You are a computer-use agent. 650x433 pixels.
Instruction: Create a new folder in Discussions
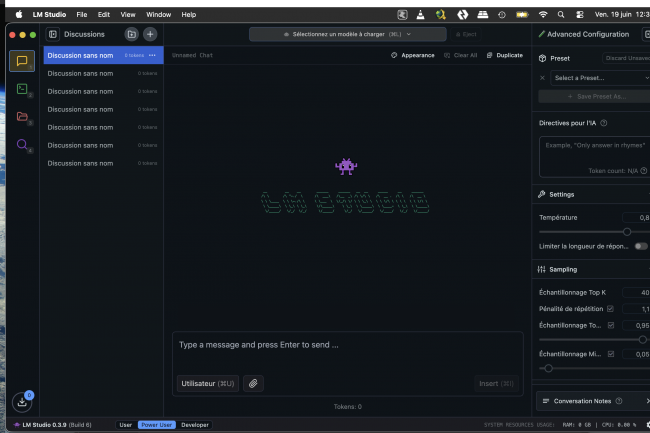(131, 34)
